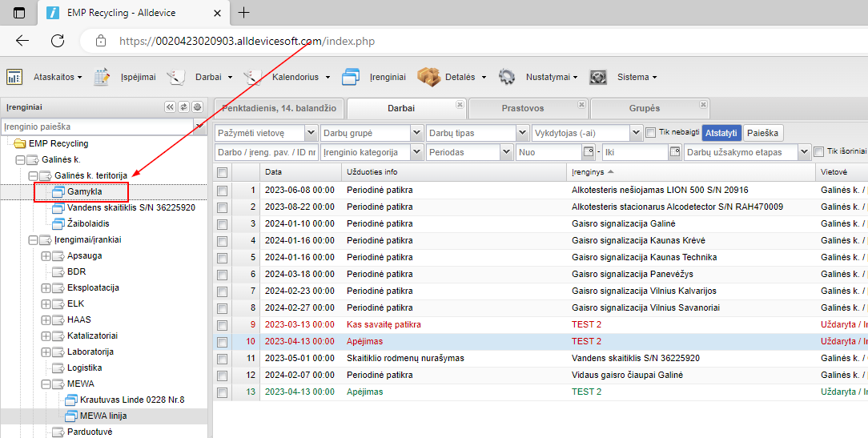
Task: Click the Nustatymai gear icon
Action: (506, 77)
